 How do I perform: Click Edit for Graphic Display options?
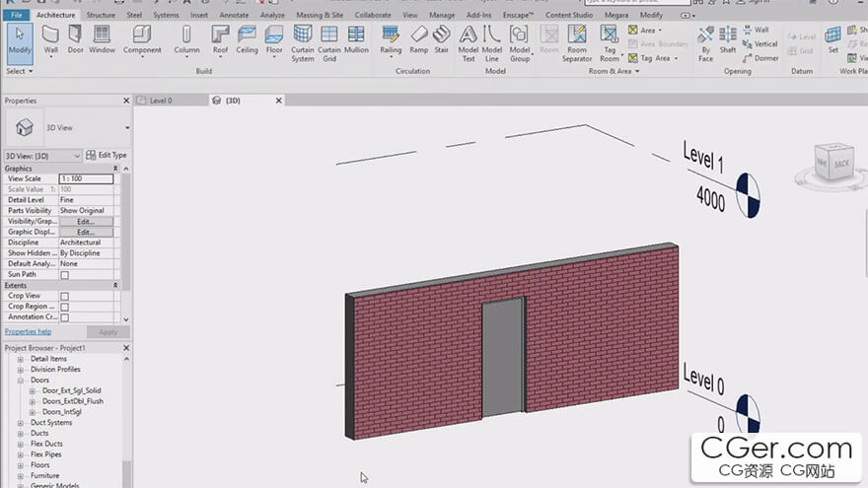[x=86, y=233]
